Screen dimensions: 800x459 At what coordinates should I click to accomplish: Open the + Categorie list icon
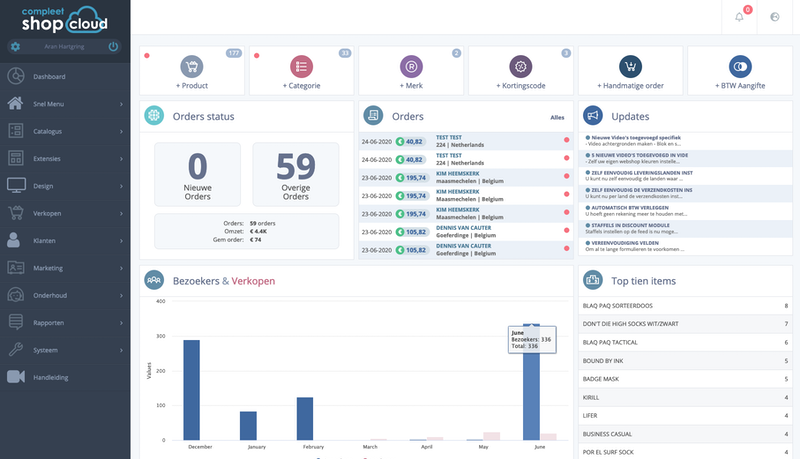tap(300, 66)
